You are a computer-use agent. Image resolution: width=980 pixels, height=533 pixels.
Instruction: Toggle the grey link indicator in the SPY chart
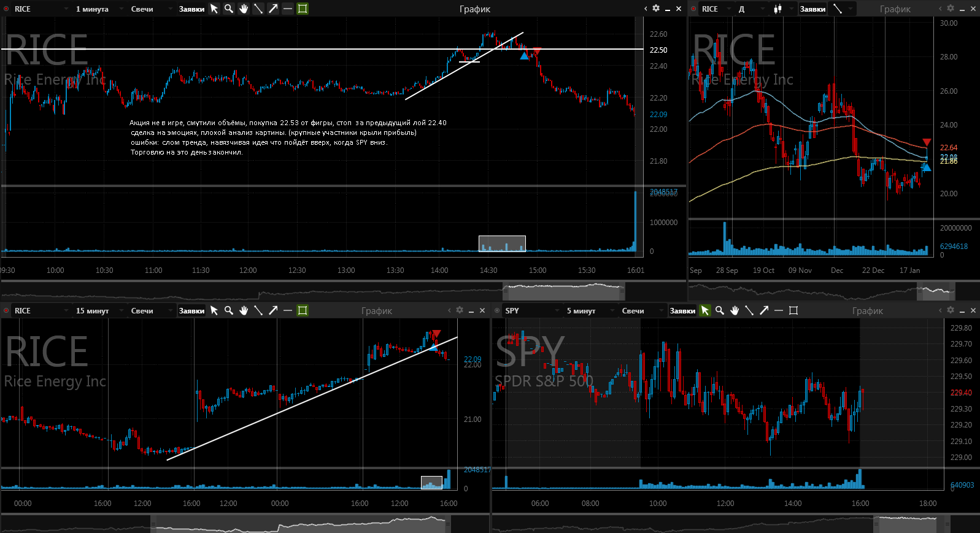tap(497, 310)
